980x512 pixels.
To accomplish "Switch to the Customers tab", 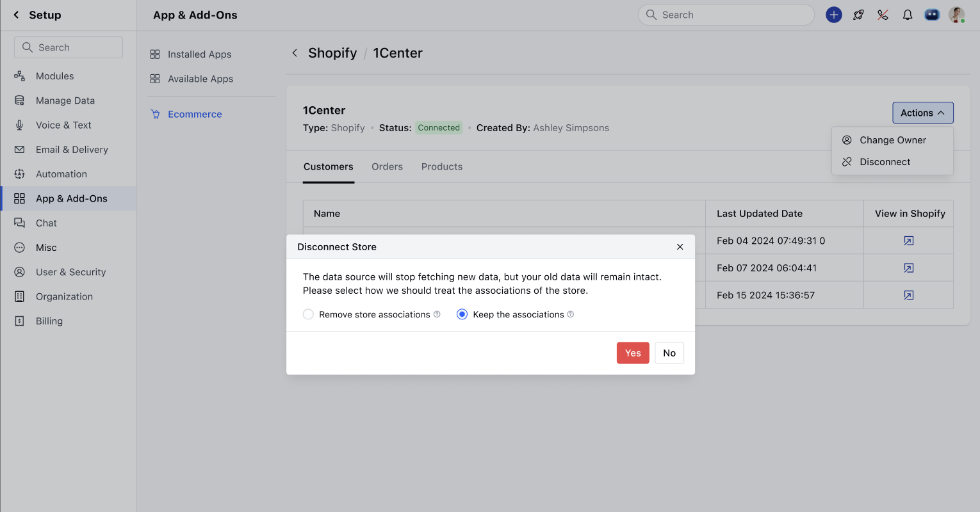I will coord(329,167).
